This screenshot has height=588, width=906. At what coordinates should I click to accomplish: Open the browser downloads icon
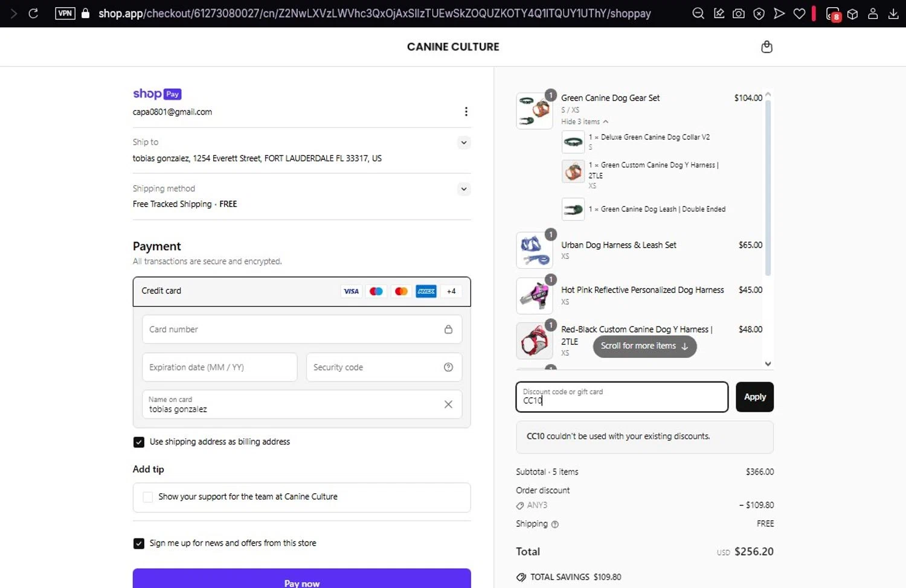893,13
